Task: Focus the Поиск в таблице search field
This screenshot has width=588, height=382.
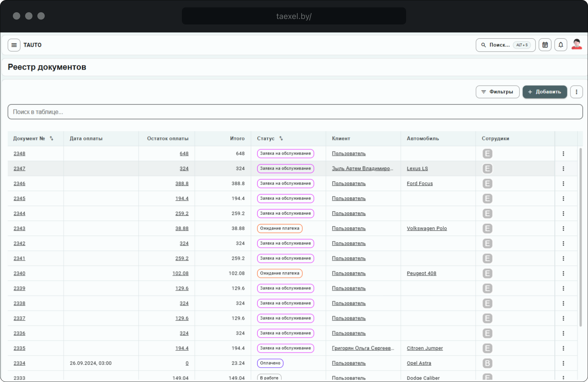Action: pos(295,112)
